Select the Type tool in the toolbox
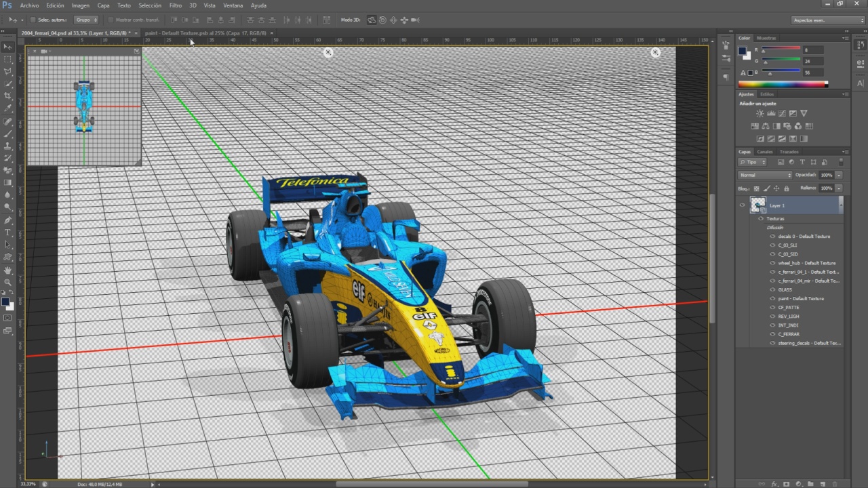This screenshot has height=488, width=868. pyautogui.click(x=8, y=232)
